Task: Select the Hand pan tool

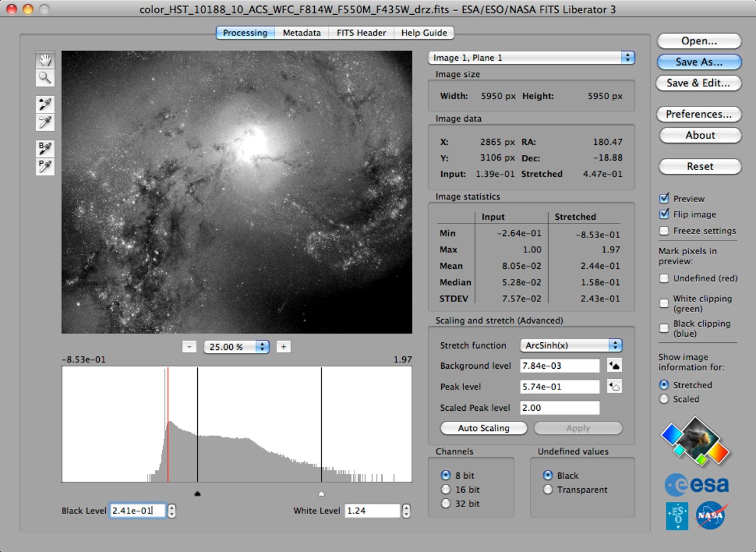Action: (x=45, y=60)
